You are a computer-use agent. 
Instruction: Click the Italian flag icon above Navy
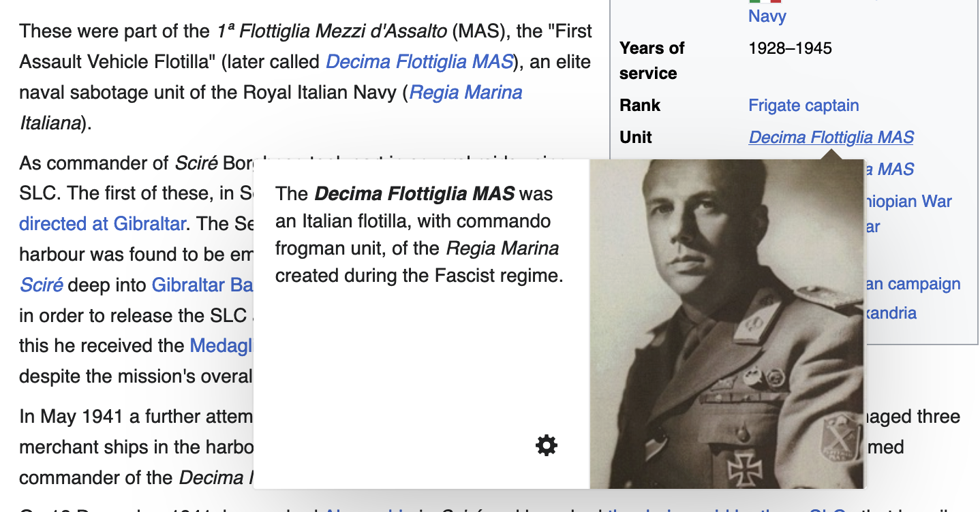point(765,2)
